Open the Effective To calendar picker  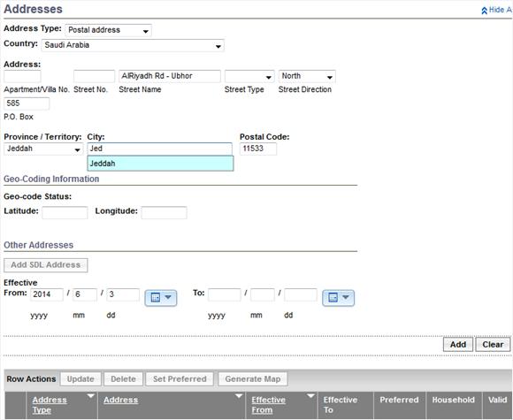338,298
